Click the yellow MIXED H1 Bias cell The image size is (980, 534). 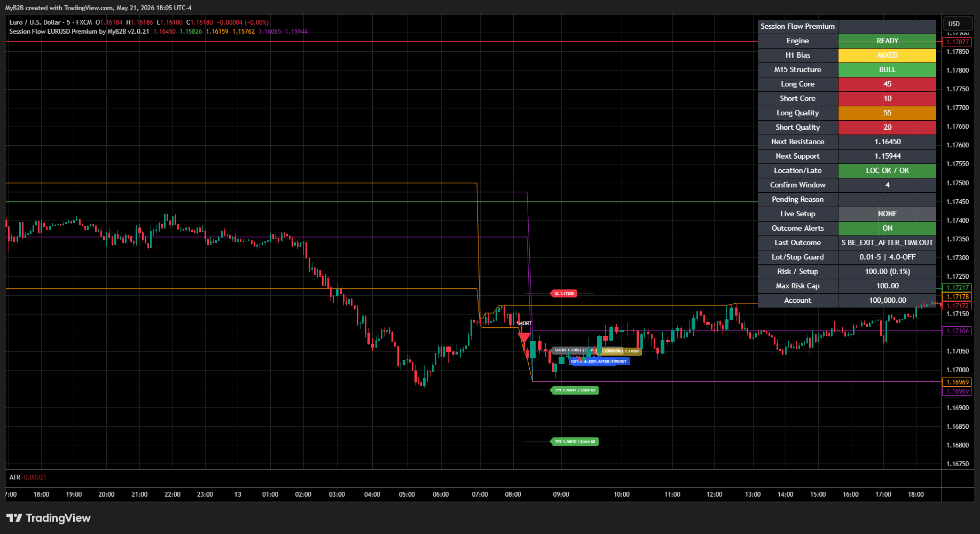[x=887, y=55]
